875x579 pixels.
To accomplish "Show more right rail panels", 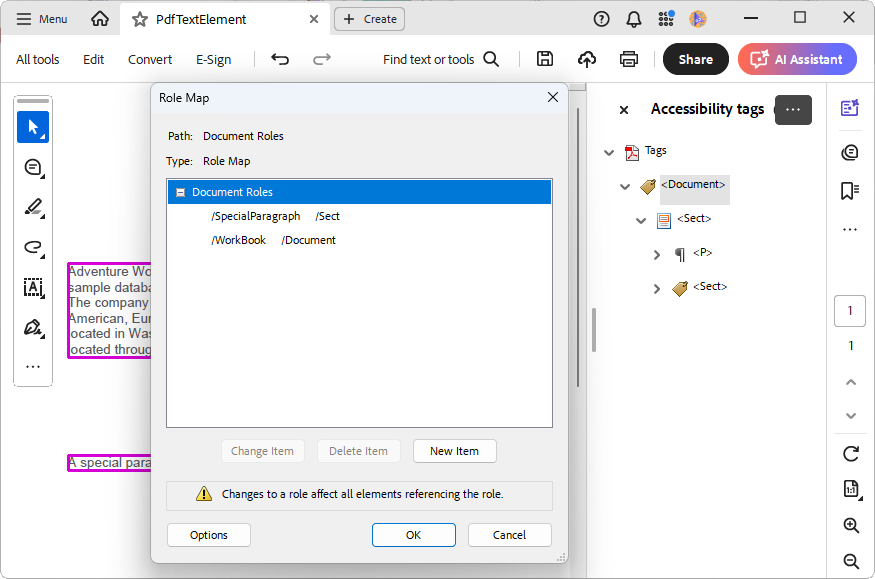I will pos(850,229).
